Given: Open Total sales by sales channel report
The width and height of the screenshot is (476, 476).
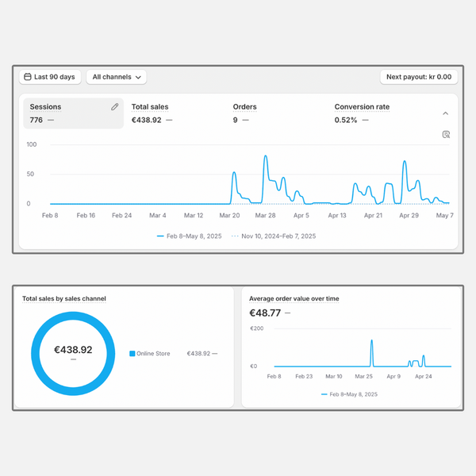Looking at the screenshot, I should tap(64, 298).
